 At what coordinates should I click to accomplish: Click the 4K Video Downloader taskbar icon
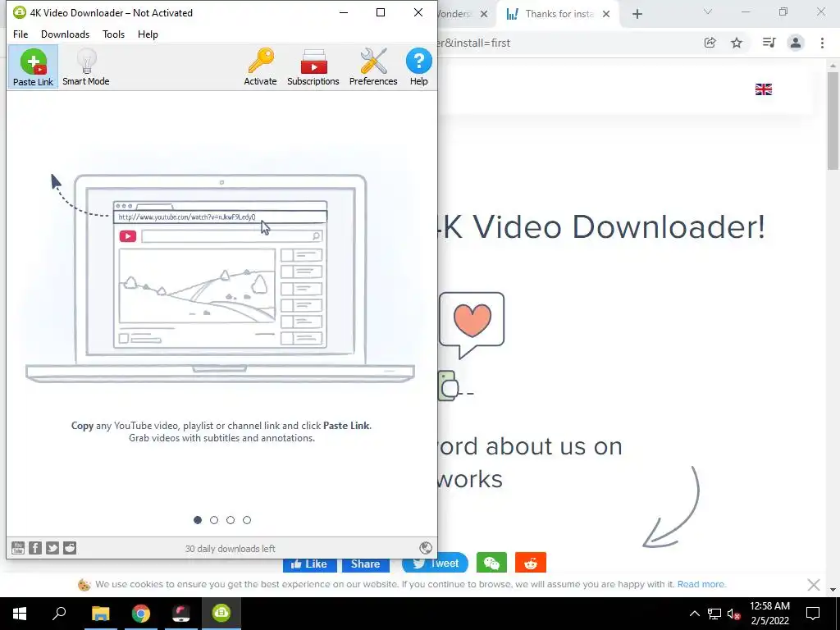[221, 614]
